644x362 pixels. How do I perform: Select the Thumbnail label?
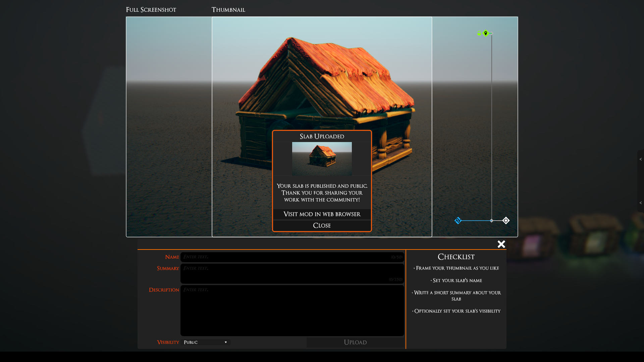click(x=228, y=10)
